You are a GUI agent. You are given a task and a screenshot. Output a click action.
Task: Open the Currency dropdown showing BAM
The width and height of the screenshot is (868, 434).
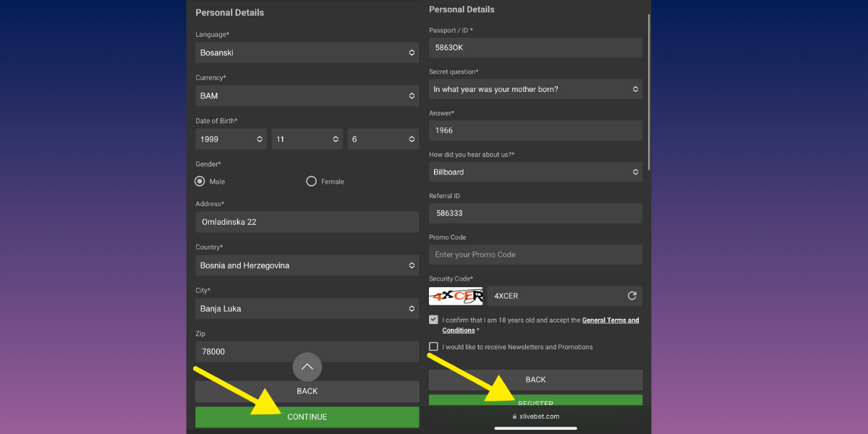click(x=307, y=95)
